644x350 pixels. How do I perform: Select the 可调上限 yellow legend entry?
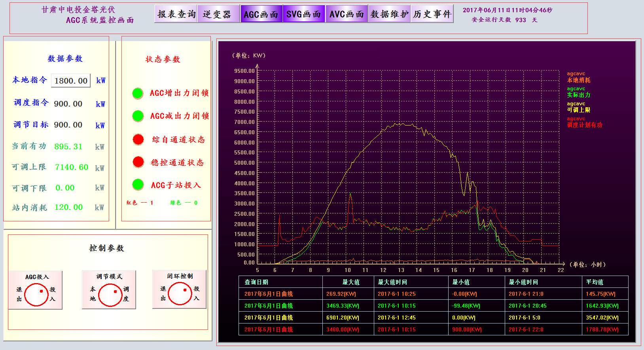[578, 110]
